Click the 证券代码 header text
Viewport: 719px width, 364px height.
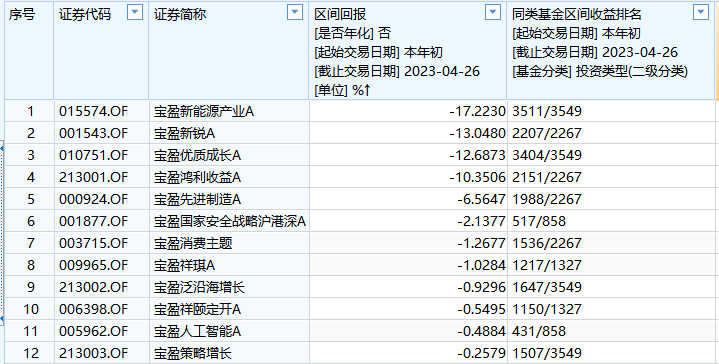pos(85,15)
